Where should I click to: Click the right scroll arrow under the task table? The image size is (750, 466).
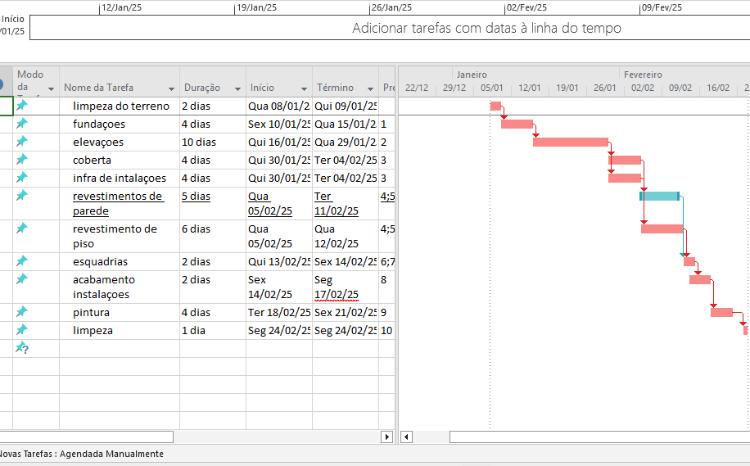[387, 437]
